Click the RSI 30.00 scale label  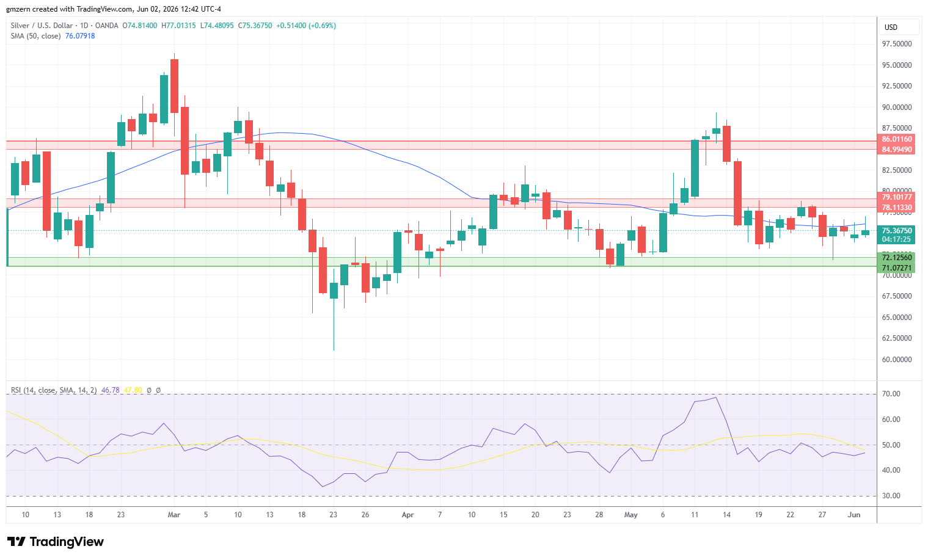click(891, 496)
